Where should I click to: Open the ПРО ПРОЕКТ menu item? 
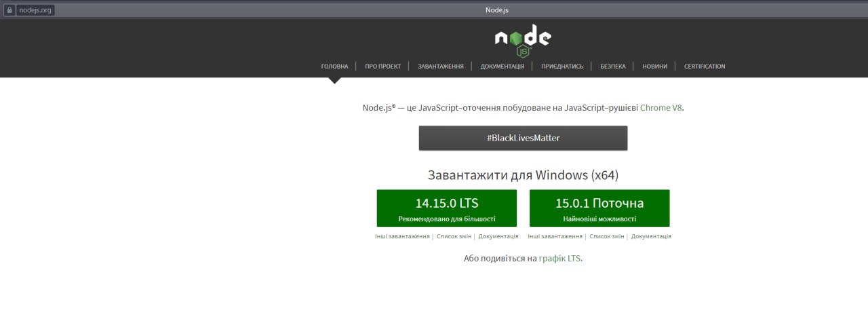click(x=382, y=67)
